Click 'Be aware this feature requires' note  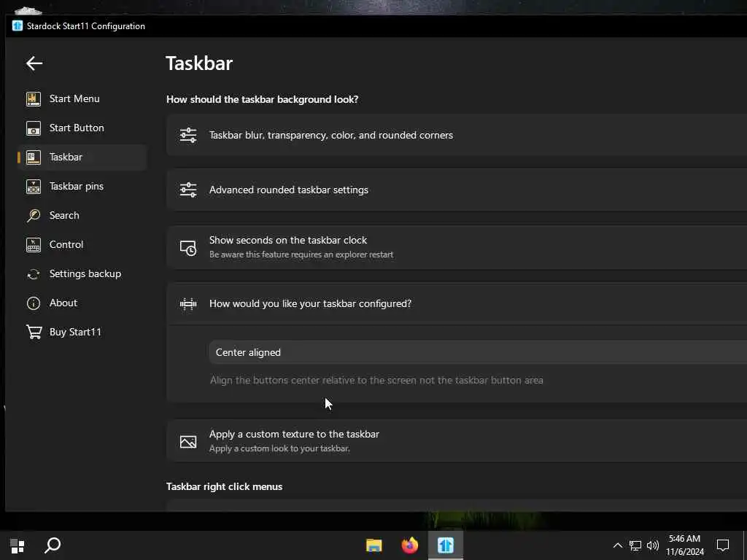click(x=301, y=254)
